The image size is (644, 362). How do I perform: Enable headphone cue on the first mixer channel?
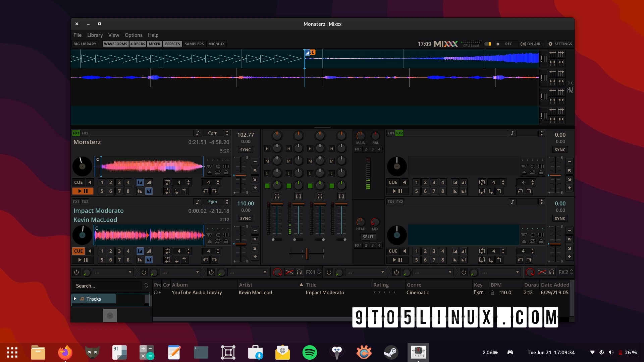tap(277, 196)
